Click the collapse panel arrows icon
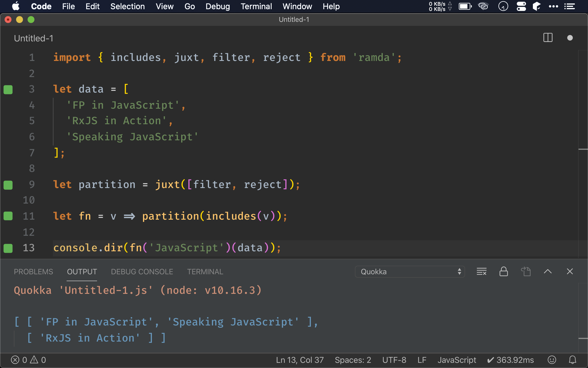 (548, 271)
